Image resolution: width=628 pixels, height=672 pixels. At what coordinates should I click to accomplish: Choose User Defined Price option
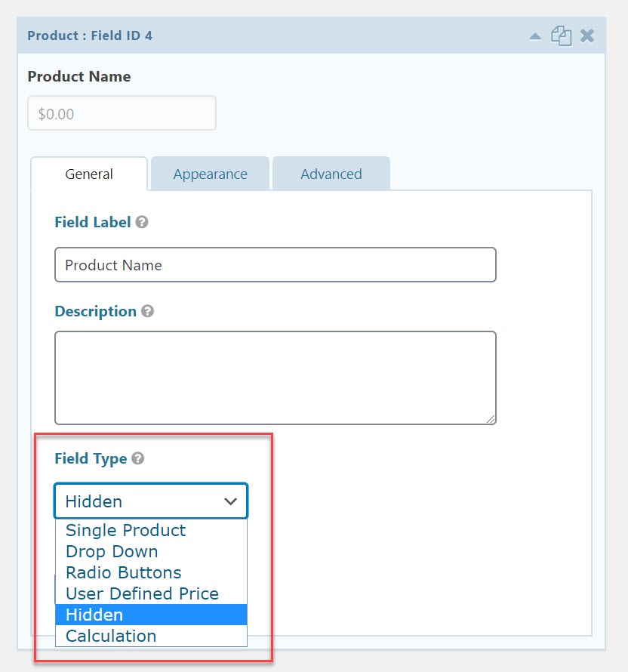pyautogui.click(x=151, y=593)
